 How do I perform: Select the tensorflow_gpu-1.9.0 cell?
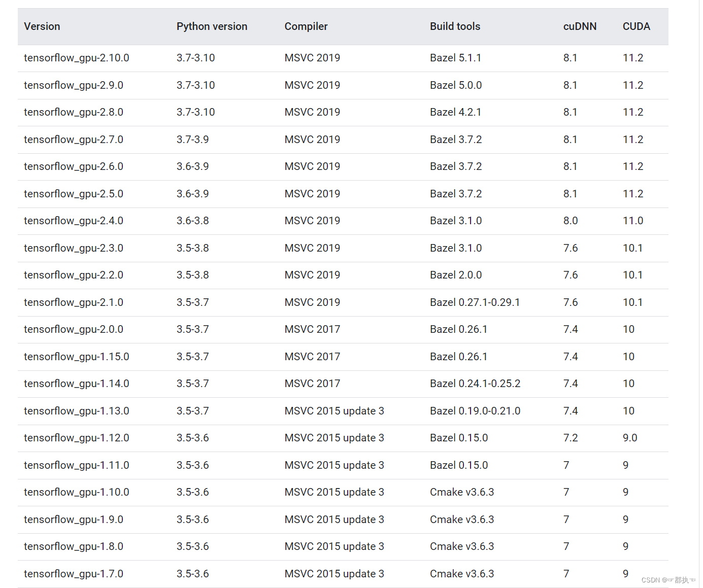(74, 520)
